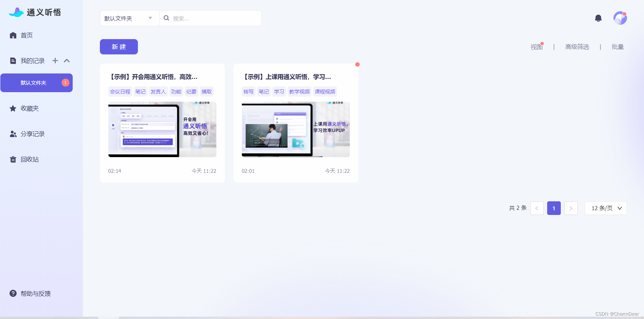Click 笔记 tag on meeting example card
This screenshot has width=644, height=319.
pyautogui.click(x=140, y=91)
